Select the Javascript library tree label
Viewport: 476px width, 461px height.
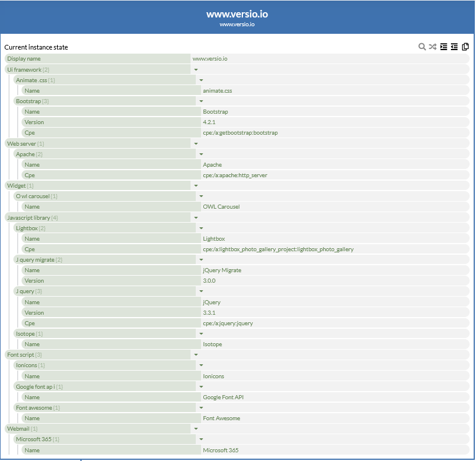click(29, 218)
